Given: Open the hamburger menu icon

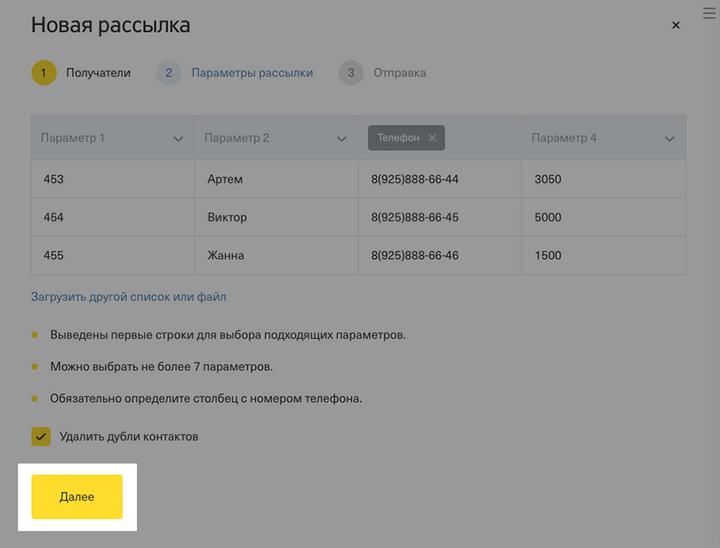Looking at the screenshot, I should [x=710, y=13].
